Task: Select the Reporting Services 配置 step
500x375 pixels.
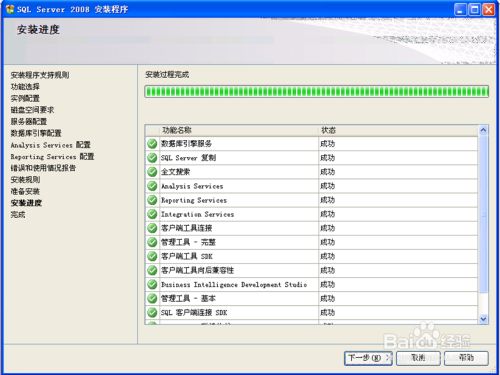Action: point(52,156)
